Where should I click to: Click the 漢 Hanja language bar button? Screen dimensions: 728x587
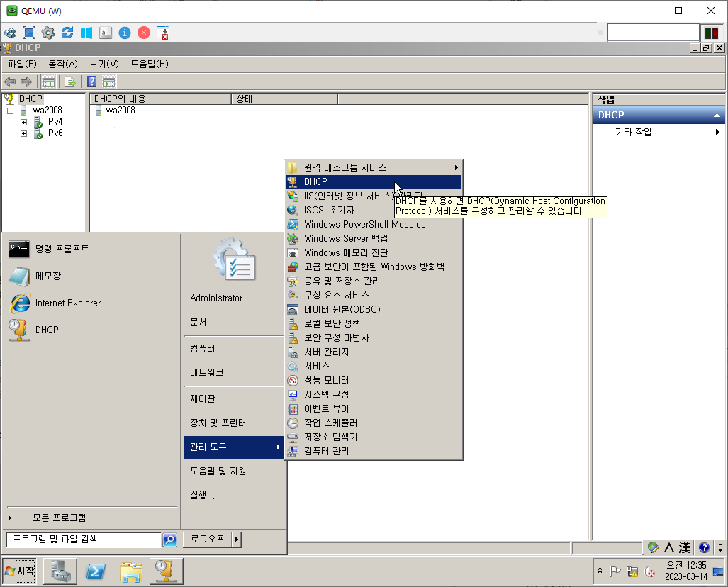point(684,547)
